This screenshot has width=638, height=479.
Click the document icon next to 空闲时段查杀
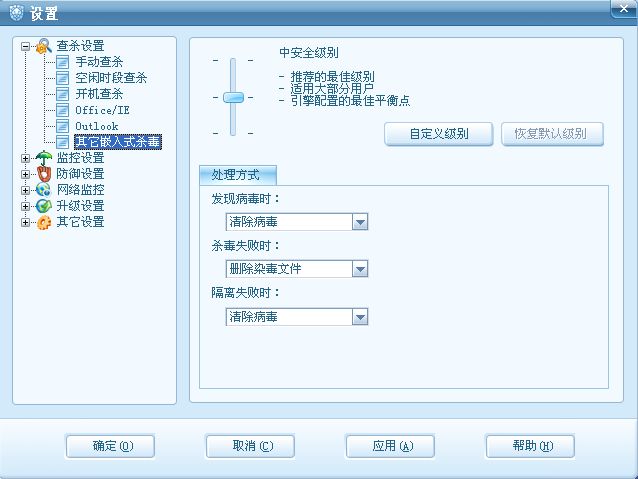pyautogui.click(x=62, y=78)
